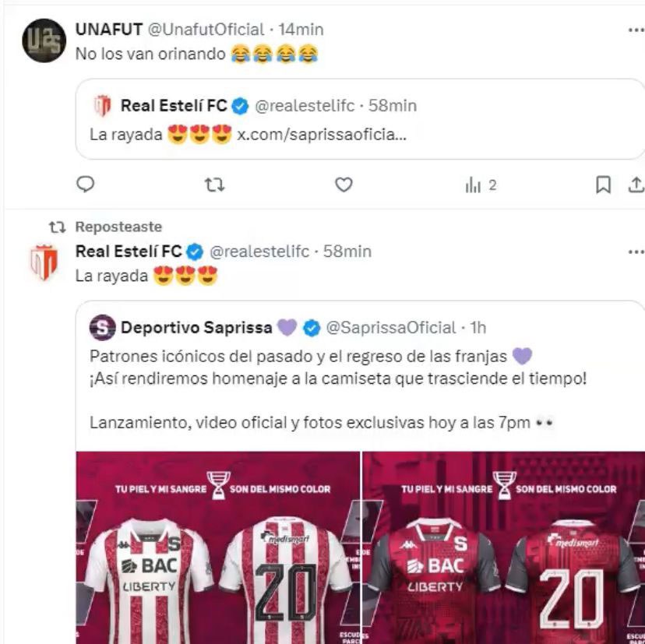Viewport: 645px width, 644px height.
Task: Reply to the UNAFUT tweet
Action: tap(86, 185)
